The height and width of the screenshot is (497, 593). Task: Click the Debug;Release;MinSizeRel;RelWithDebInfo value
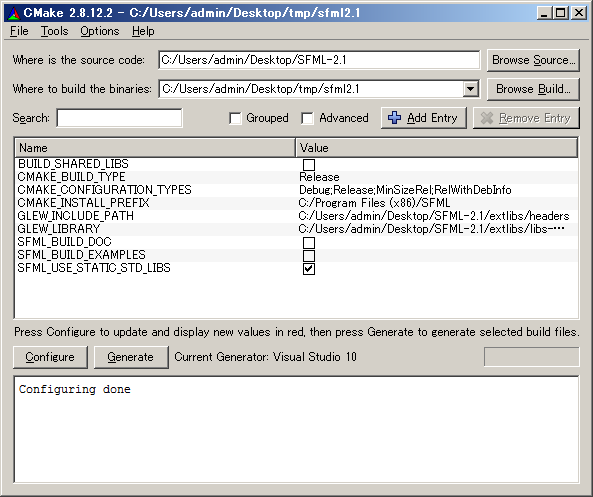[405, 190]
